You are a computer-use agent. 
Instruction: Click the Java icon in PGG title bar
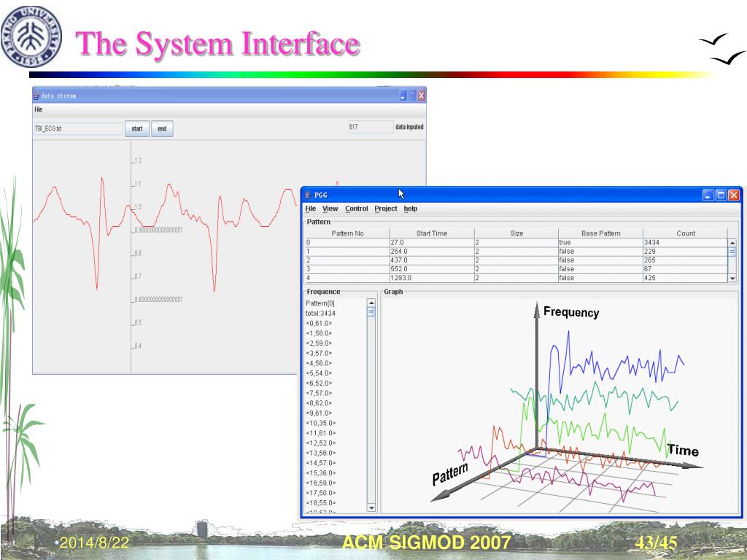308,194
